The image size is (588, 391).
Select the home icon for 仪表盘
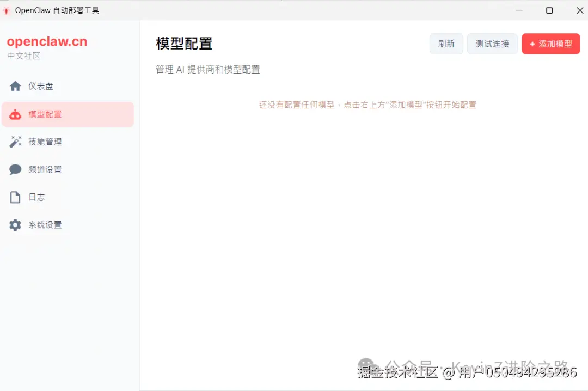(x=15, y=86)
